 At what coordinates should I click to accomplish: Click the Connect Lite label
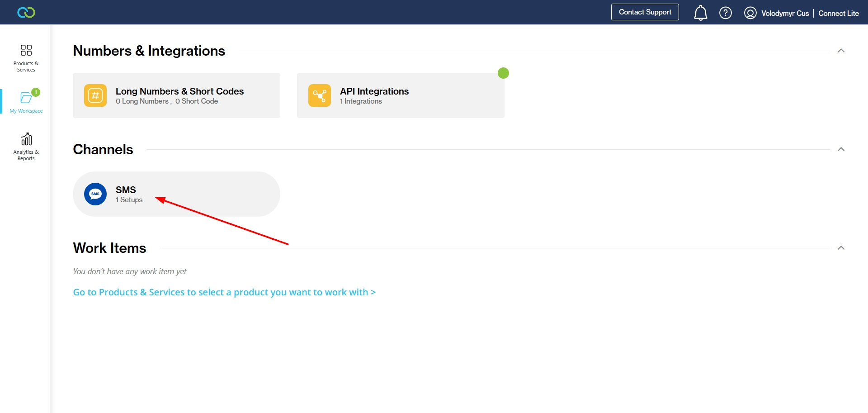[838, 13]
